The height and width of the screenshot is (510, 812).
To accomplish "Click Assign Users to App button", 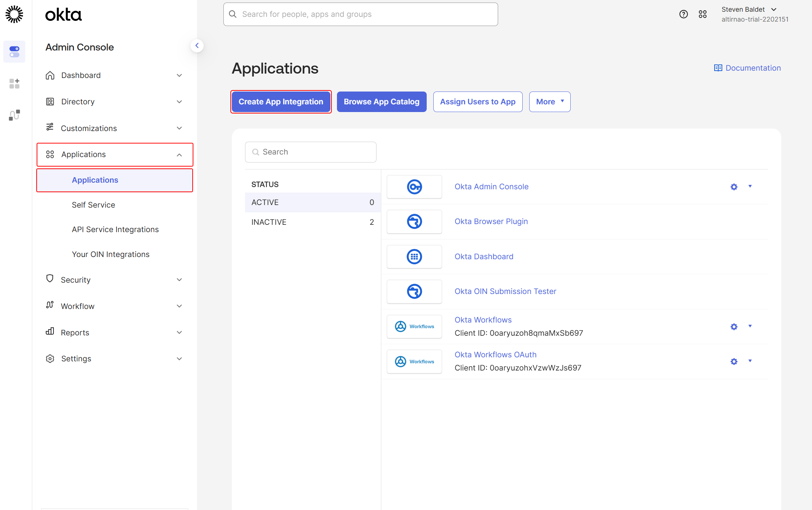I will point(478,102).
